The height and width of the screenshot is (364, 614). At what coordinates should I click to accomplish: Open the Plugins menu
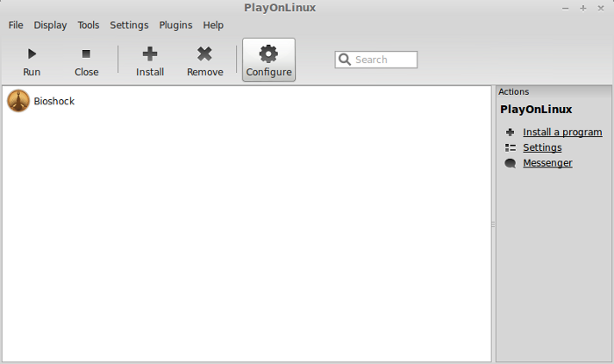[x=175, y=25]
